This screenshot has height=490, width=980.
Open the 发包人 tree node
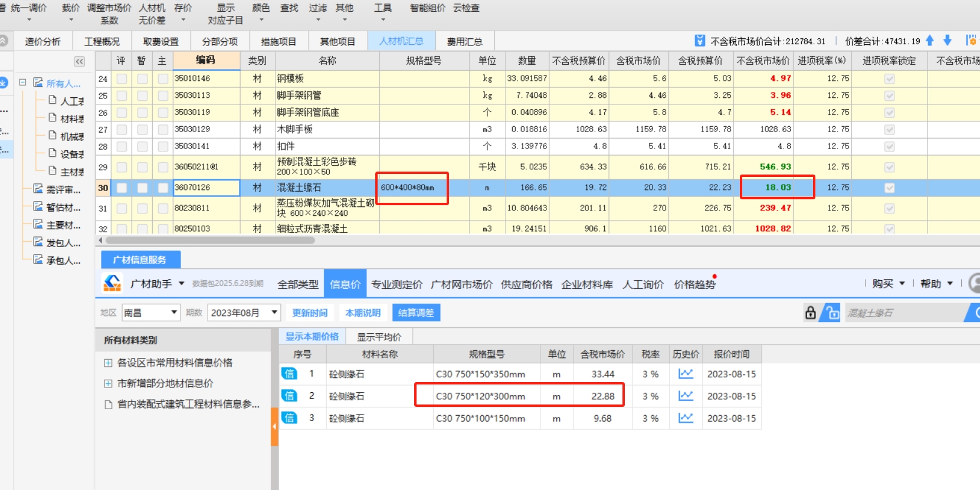tap(57, 242)
